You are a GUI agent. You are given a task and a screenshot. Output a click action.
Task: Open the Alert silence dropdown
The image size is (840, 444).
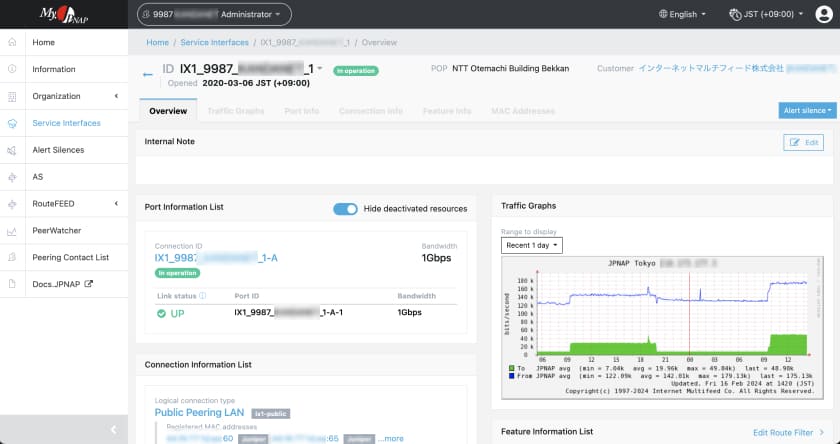pyautogui.click(x=806, y=111)
